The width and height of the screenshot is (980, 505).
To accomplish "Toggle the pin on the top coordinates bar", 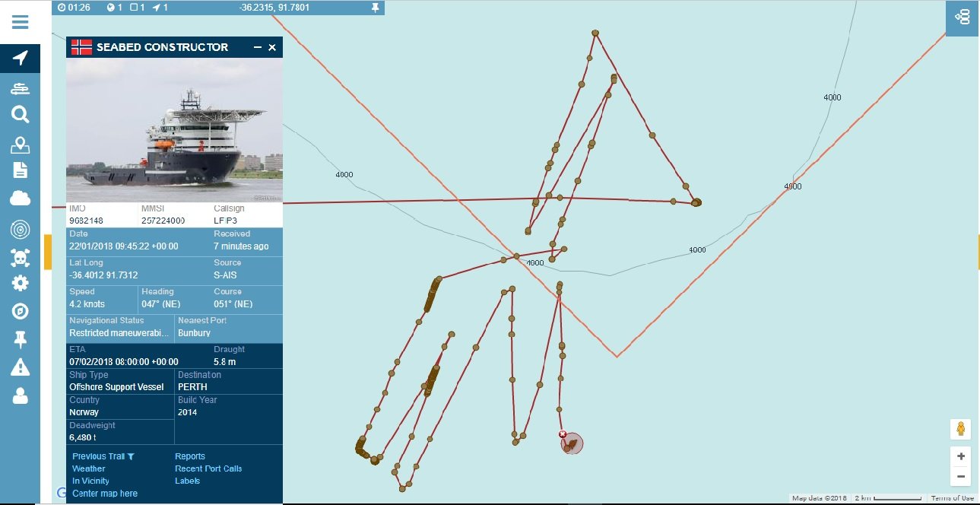I will click(375, 8).
